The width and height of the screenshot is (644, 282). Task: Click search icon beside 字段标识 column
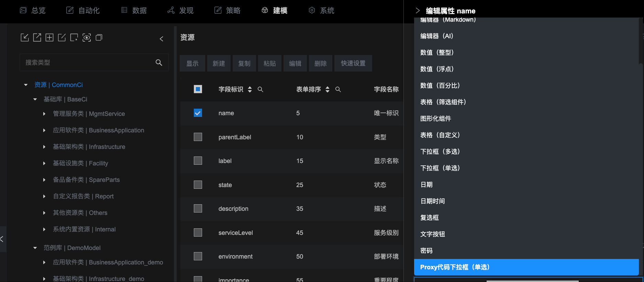coord(260,89)
